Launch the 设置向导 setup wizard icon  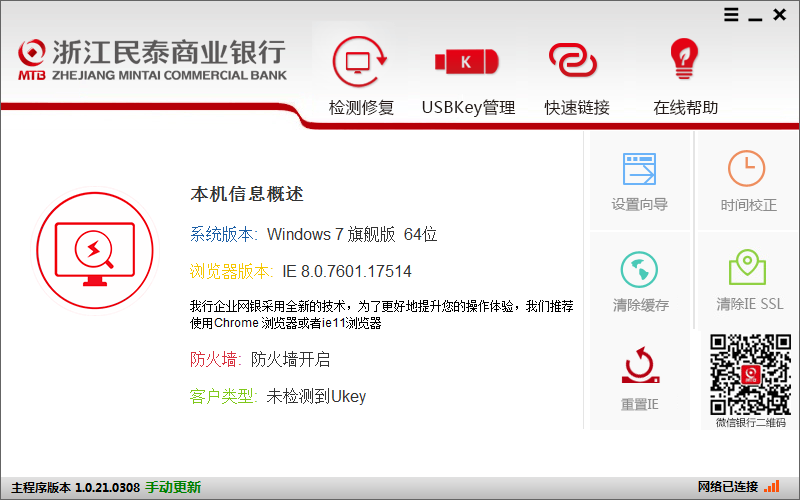[639, 169]
